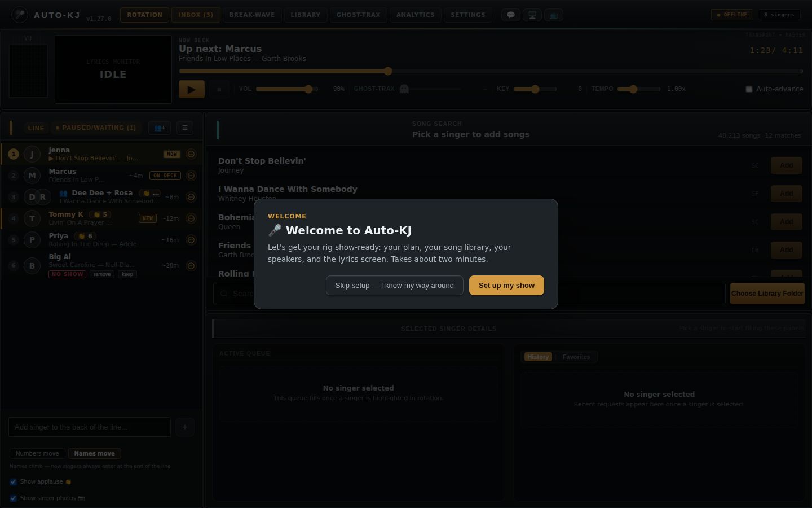The image size is (812, 508).
Task: Start playback with the play button
Action: point(192,89)
